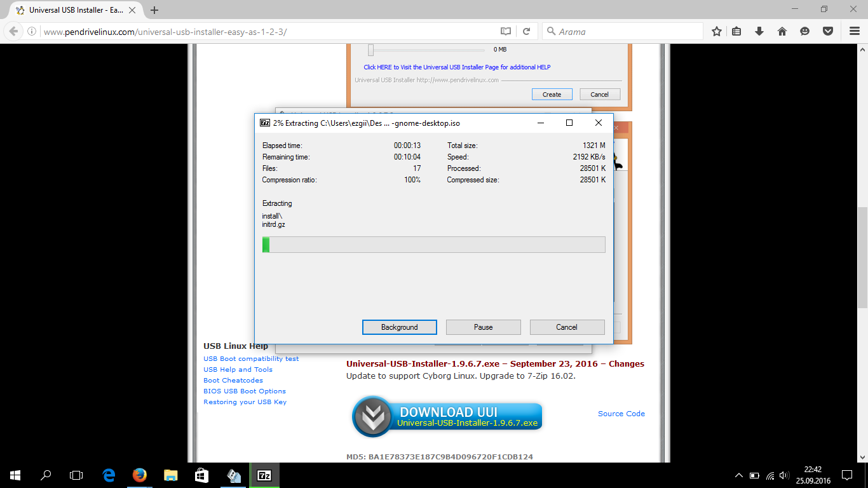Show hidden tray icons chevron
This screenshot has height=488, width=868.
tap(739, 475)
